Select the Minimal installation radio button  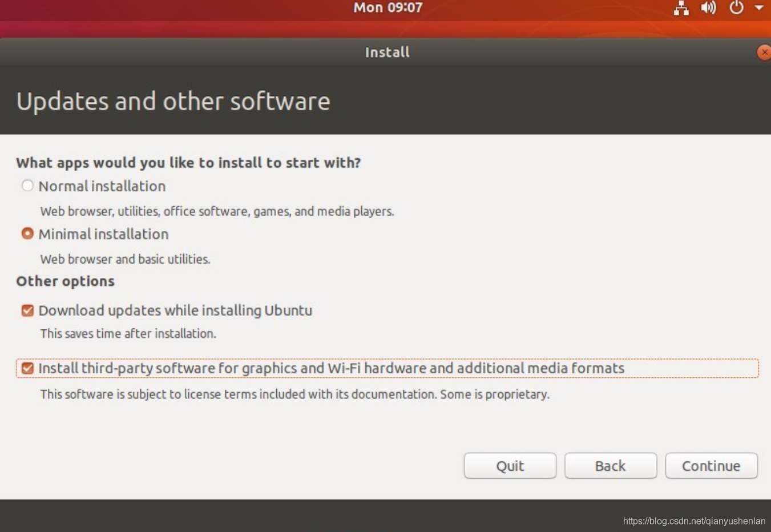point(27,233)
